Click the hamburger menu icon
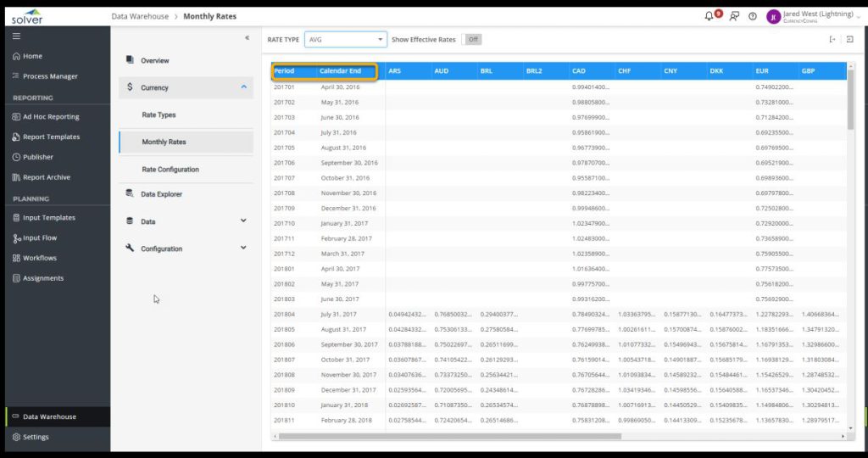Image resolution: width=868 pixels, height=458 pixels. [16, 36]
